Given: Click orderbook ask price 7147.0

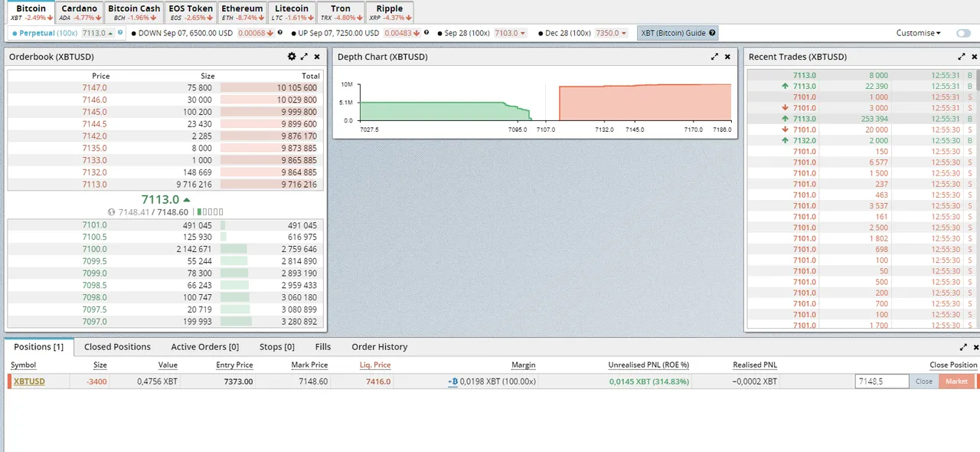Looking at the screenshot, I should click(94, 87).
